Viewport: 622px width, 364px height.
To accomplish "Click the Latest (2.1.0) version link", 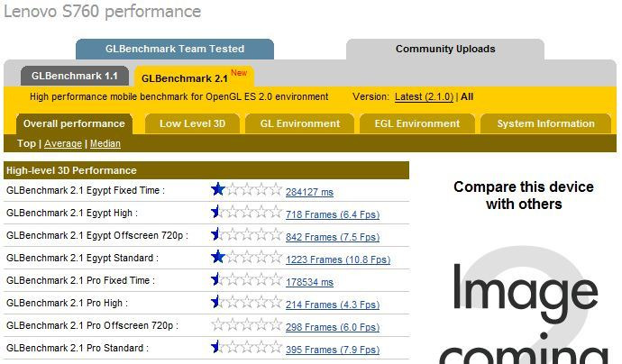I will click(x=424, y=96).
